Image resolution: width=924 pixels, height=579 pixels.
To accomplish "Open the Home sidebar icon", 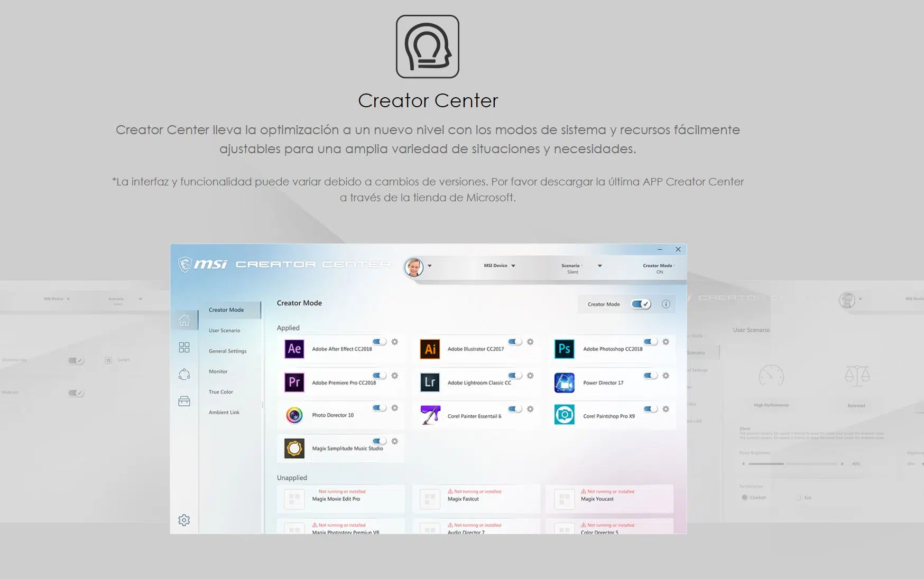I will click(x=184, y=320).
